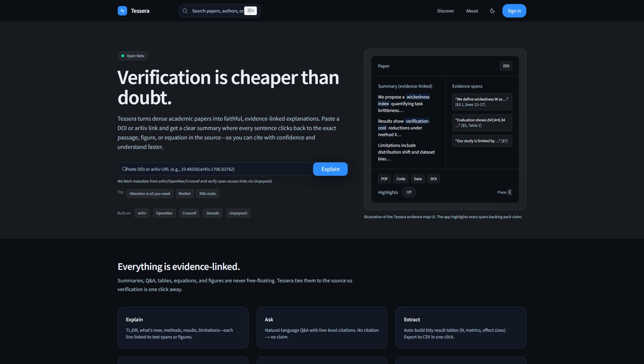
Task: Select evidence span 'Our study is limited by'
Action: 482,141
